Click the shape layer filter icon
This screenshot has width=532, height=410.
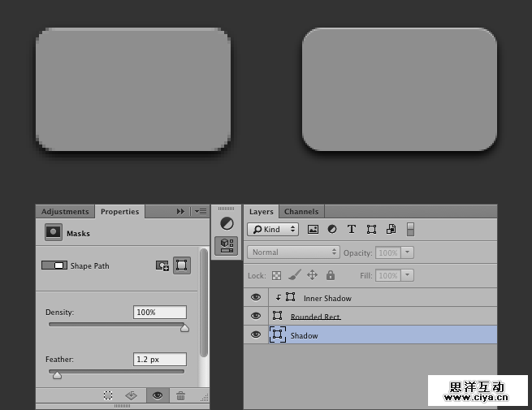(x=371, y=230)
